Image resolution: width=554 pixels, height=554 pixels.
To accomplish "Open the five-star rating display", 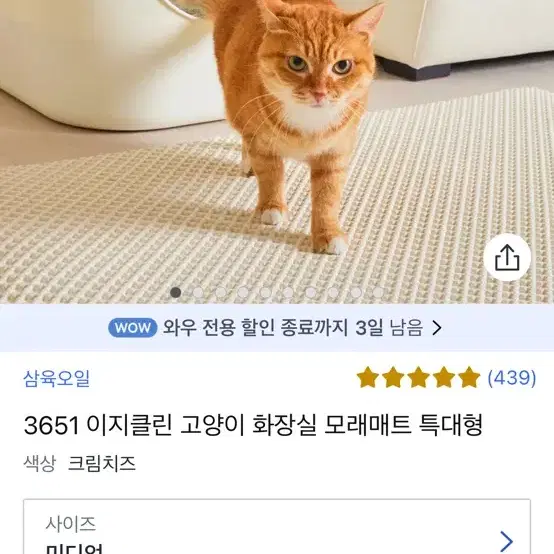I will (x=418, y=377).
